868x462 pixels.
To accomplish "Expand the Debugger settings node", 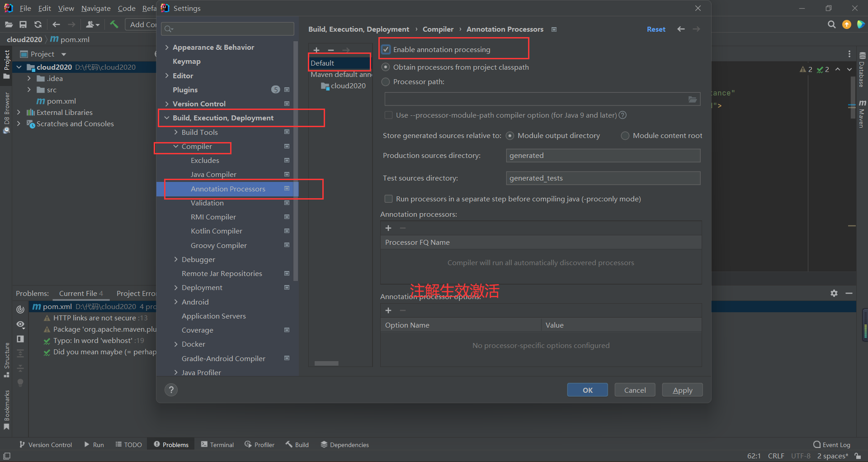I will tap(176, 260).
